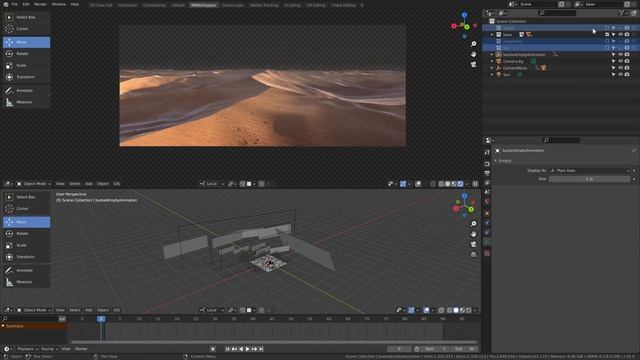Select the Scene Collection row in outliner
Viewport: 640px width, 360px height.
click(x=561, y=21)
